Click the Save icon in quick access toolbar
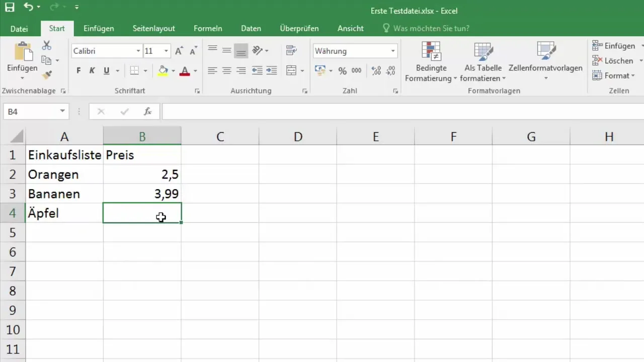The width and height of the screenshot is (644, 362). [10, 8]
